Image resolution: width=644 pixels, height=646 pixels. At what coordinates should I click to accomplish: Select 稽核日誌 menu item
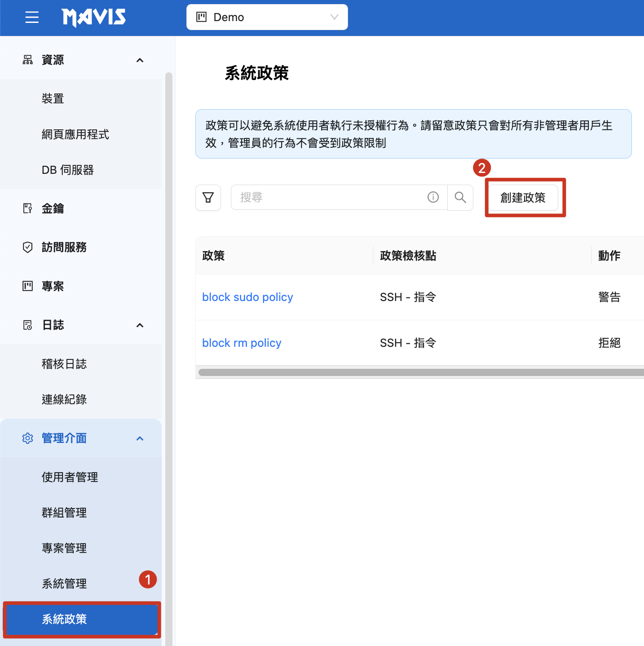pyautogui.click(x=64, y=364)
